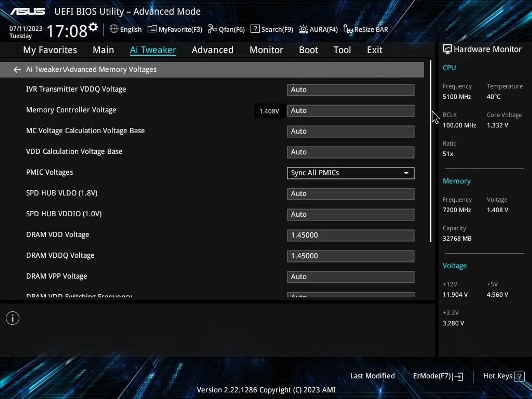Click the +3.3V 3.280 V reading

453,323
